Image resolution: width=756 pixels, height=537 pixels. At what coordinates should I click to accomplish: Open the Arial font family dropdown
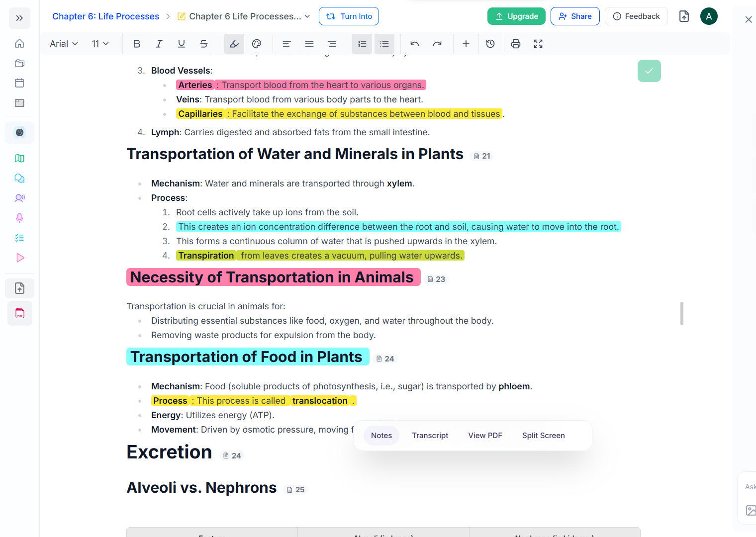(64, 44)
